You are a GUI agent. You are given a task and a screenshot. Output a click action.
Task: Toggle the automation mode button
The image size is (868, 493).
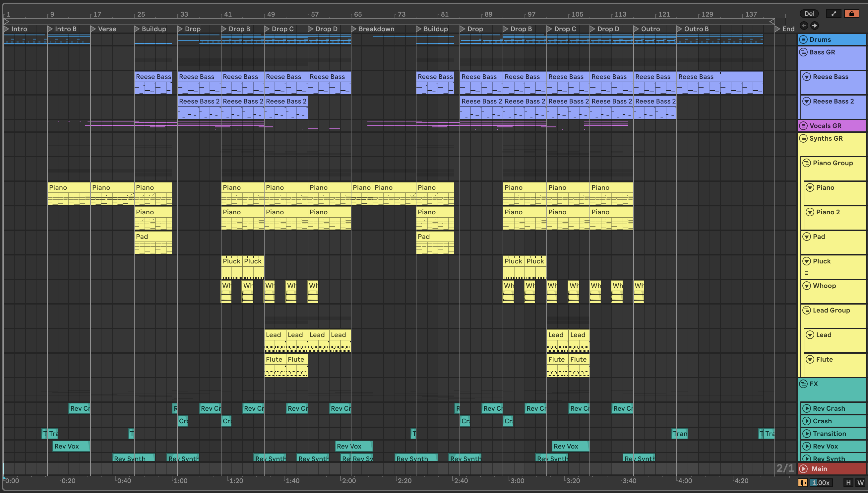pos(834,14)
